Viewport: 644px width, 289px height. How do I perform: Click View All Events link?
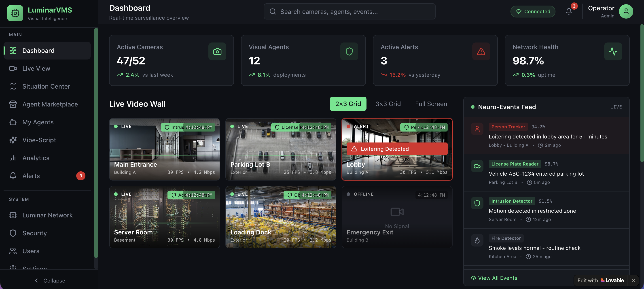(494, 278)
